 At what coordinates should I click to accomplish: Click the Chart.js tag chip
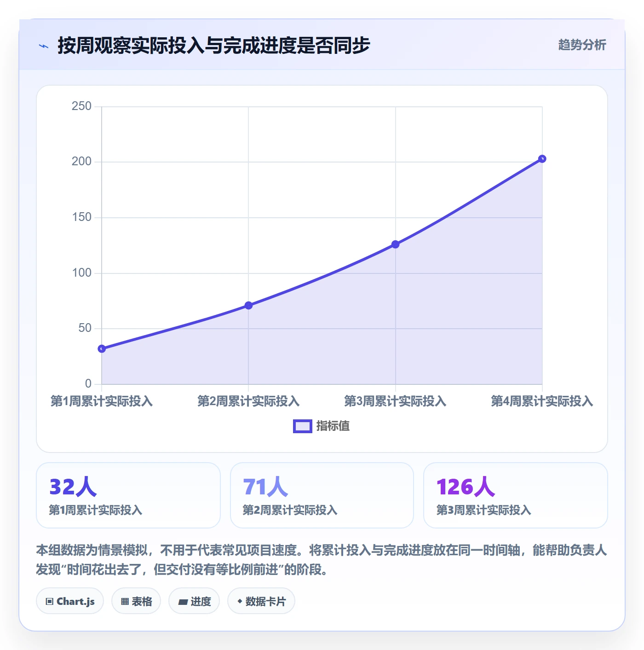coord(70,601)
